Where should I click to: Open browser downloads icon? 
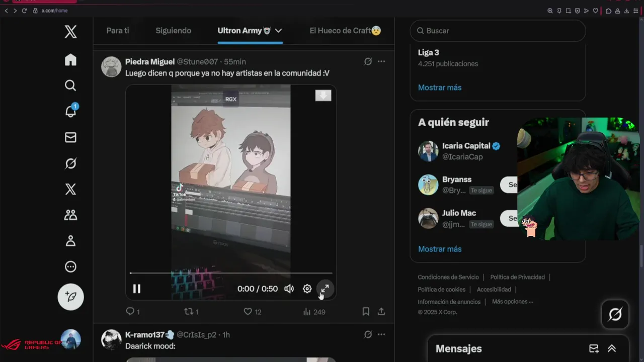point(627,11)
